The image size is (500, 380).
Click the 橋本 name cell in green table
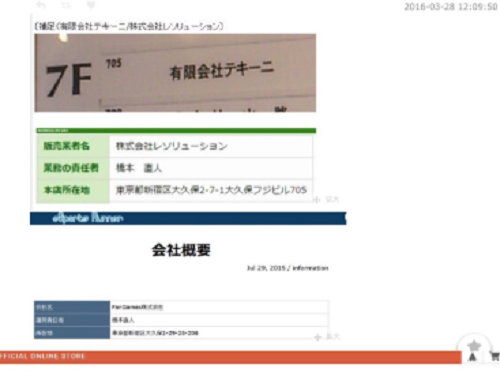click(x=211, y=168)
